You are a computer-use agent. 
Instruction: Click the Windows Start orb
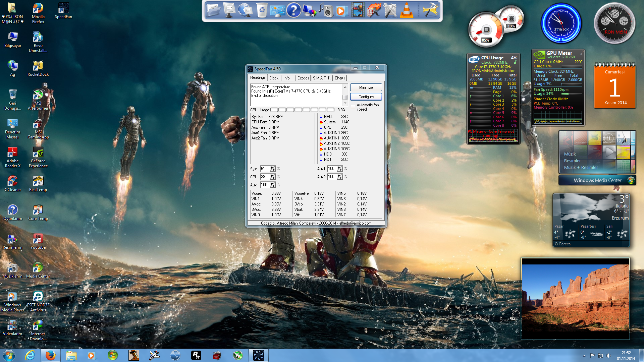coord(9,355)
